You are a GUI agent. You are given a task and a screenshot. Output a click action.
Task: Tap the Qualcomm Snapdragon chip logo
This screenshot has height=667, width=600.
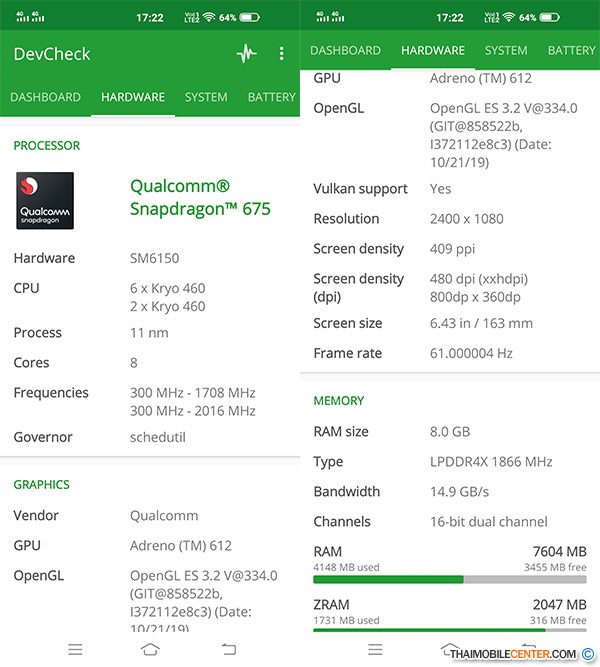point(45,200)
